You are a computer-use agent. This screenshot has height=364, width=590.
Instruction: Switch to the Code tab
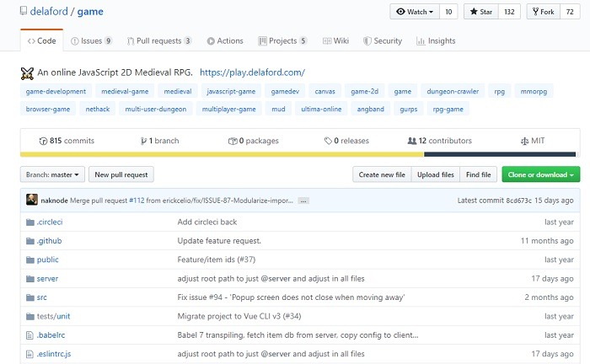(42, 40)
